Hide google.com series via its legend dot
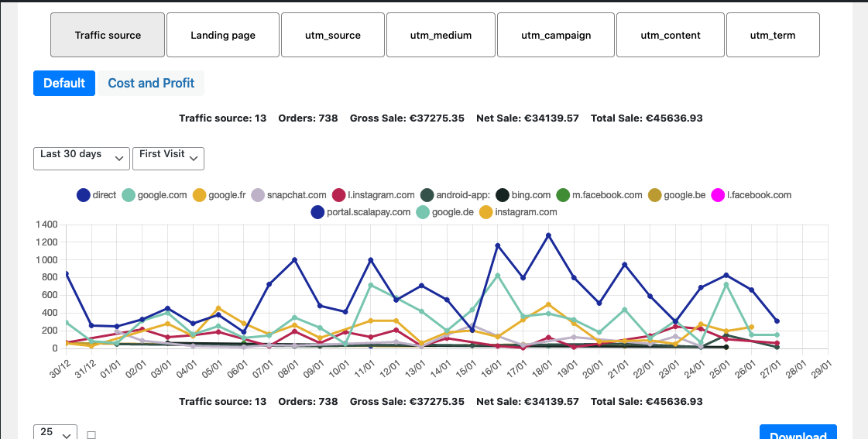The width and height of the screenshot is (868, 439). (129, 195)
